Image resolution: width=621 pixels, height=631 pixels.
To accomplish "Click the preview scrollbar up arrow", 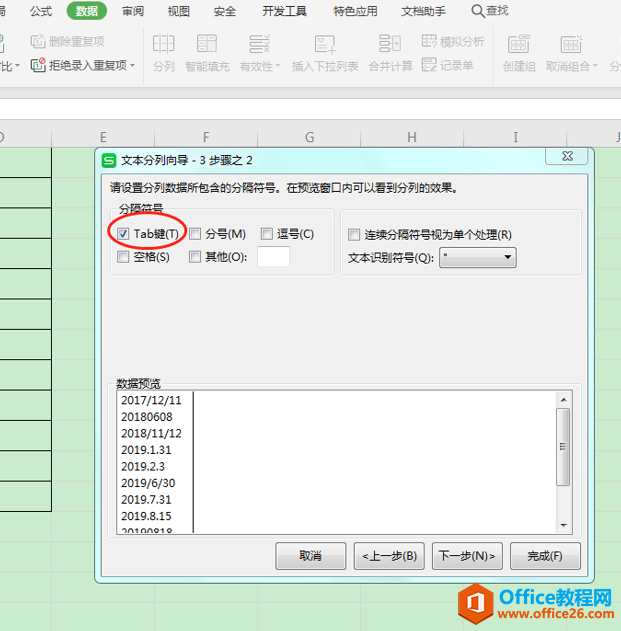I will pyautogui.click(x=563, y=400).
